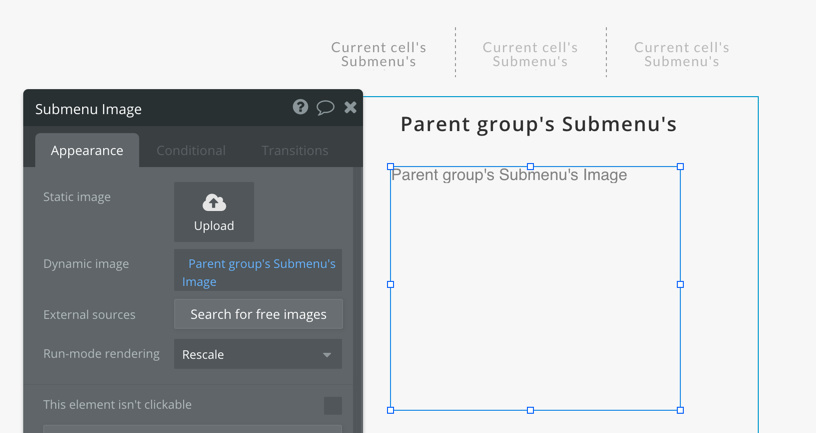816x433 pixels.
Task: Click the Upload cloud icon
Action: pos(214,203)
